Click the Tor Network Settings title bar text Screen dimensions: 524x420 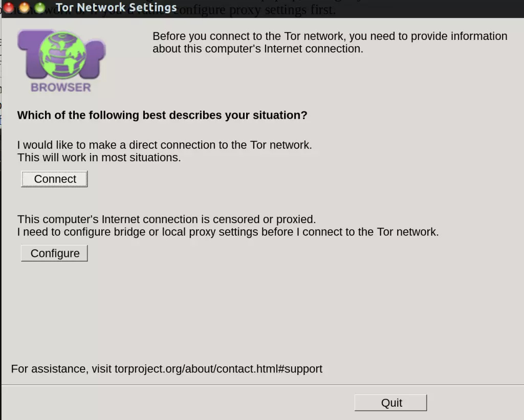pos(116,8)
